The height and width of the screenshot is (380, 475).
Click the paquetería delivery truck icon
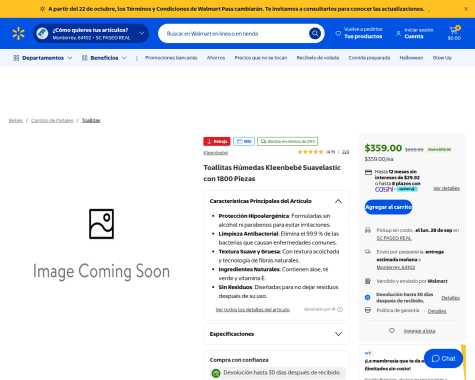pyautogui.click(x=368, y=252)
